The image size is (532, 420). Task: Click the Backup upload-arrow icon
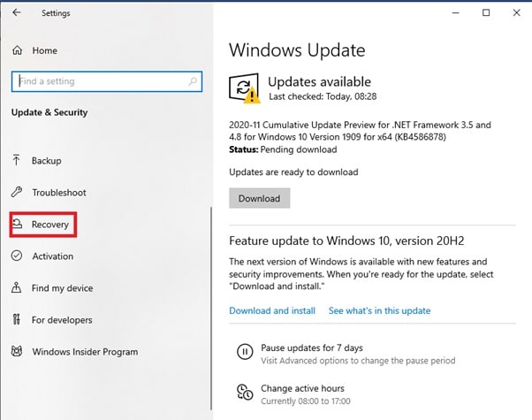pos(16,160)
